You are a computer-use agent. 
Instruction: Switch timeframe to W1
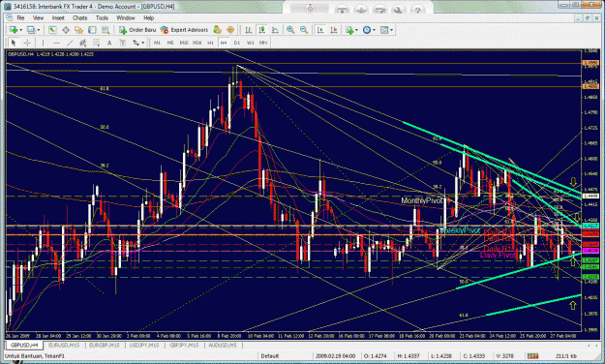[x=251, y=43]
